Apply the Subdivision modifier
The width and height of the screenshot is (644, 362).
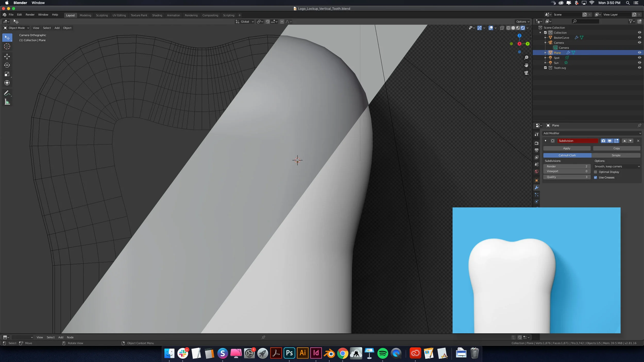(x=567, y=148)
